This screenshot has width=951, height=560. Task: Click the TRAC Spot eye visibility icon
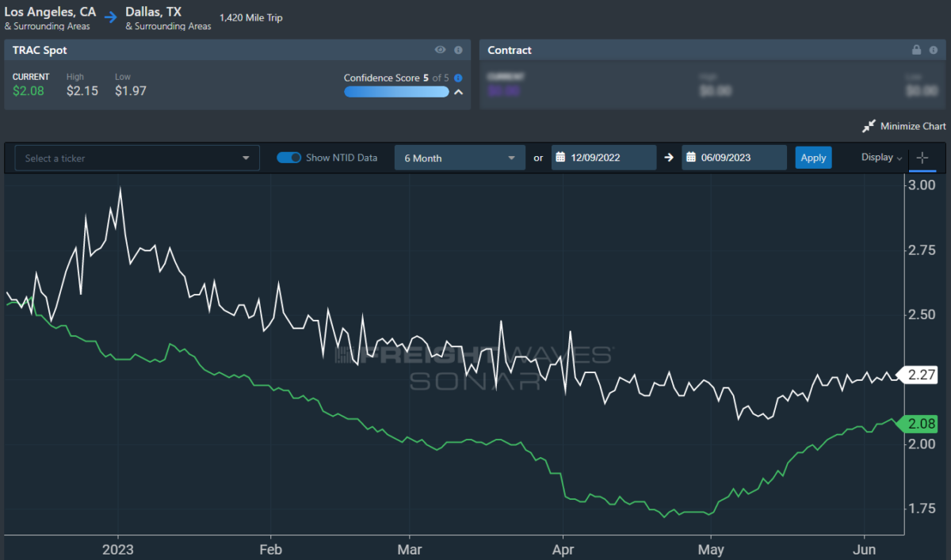click(441, 50)
